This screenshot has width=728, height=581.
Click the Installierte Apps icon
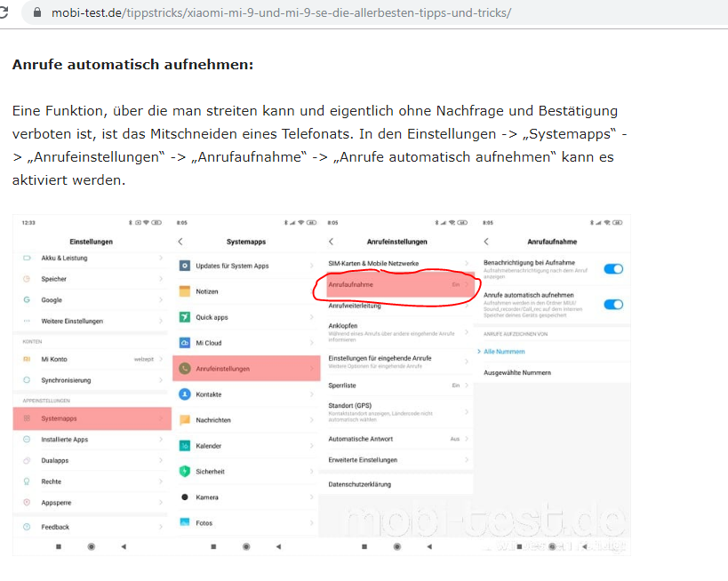click(27, 439)
